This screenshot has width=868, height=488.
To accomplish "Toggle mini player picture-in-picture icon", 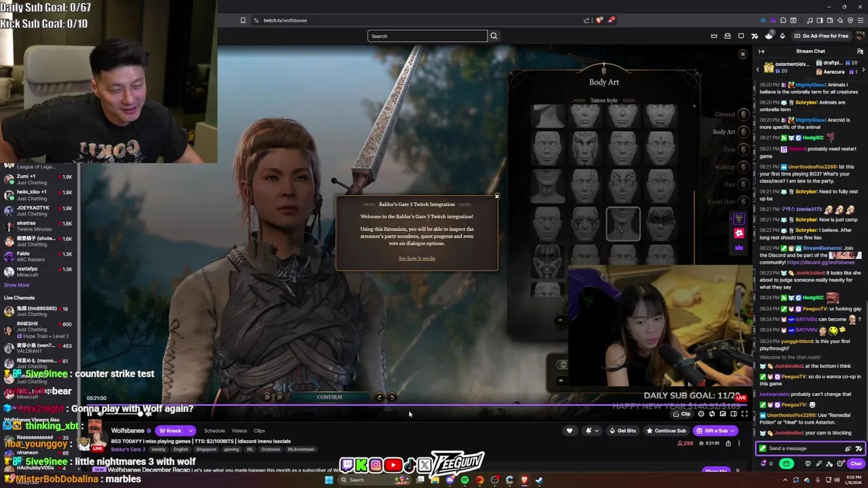I will coord(723,414).
